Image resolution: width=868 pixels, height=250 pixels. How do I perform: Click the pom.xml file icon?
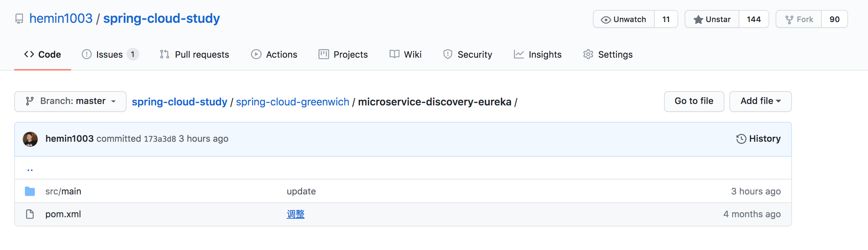pyautogui.click(x=30, y=214)
